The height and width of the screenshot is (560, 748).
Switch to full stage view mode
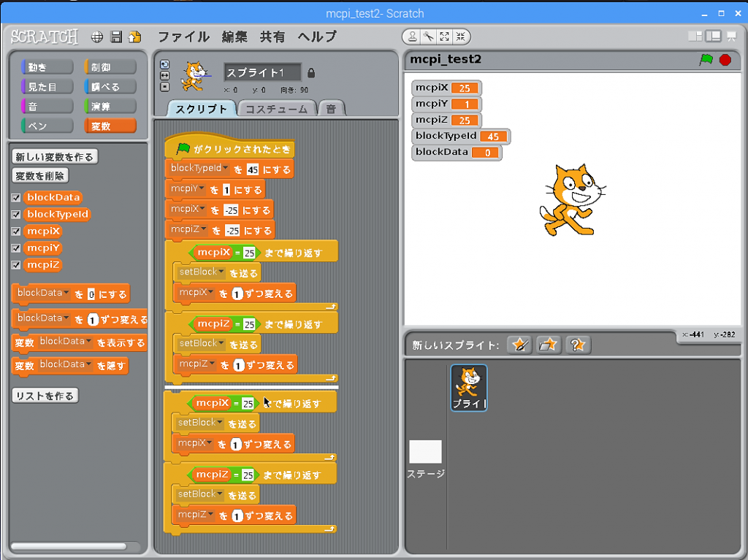tap(714, 37)
